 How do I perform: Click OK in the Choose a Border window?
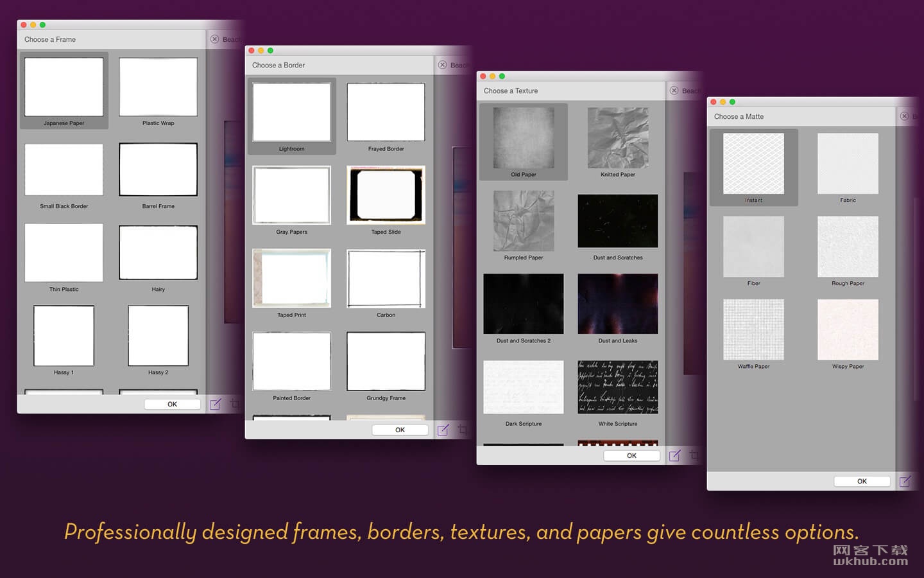point(400,430)
